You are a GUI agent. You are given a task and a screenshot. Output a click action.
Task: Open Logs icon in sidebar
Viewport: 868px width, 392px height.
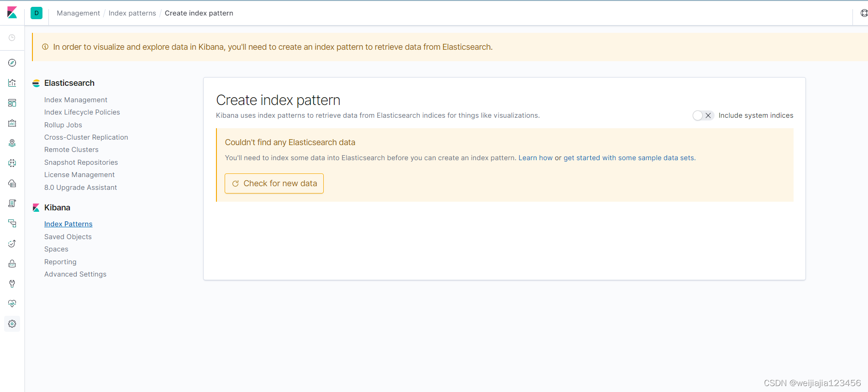[x=12, y=204]
